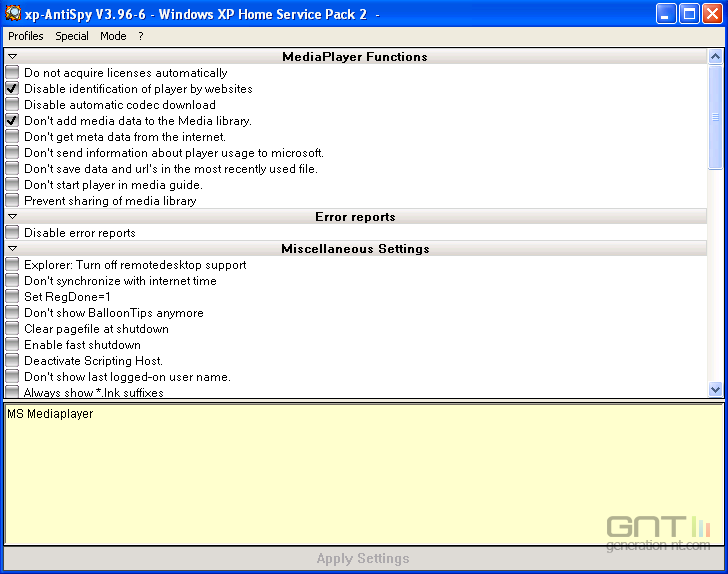Tick the Disable error reports checkbox

pos(12,232)
